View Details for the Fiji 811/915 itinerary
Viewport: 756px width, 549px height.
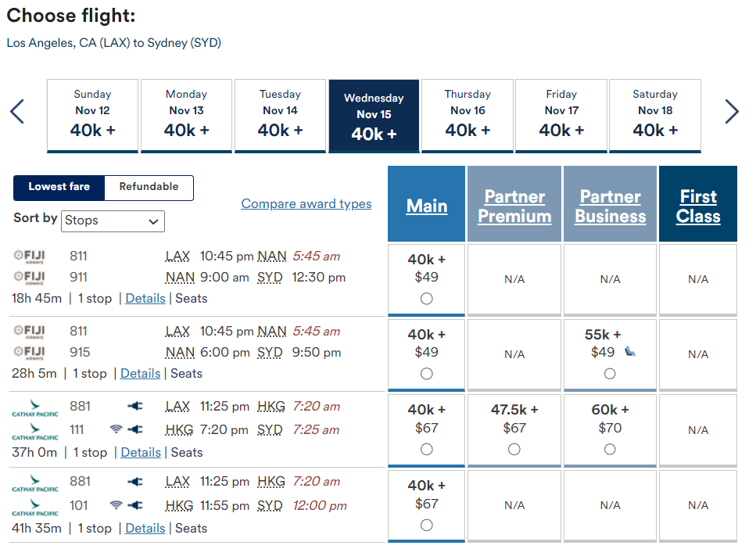[140, 373]
